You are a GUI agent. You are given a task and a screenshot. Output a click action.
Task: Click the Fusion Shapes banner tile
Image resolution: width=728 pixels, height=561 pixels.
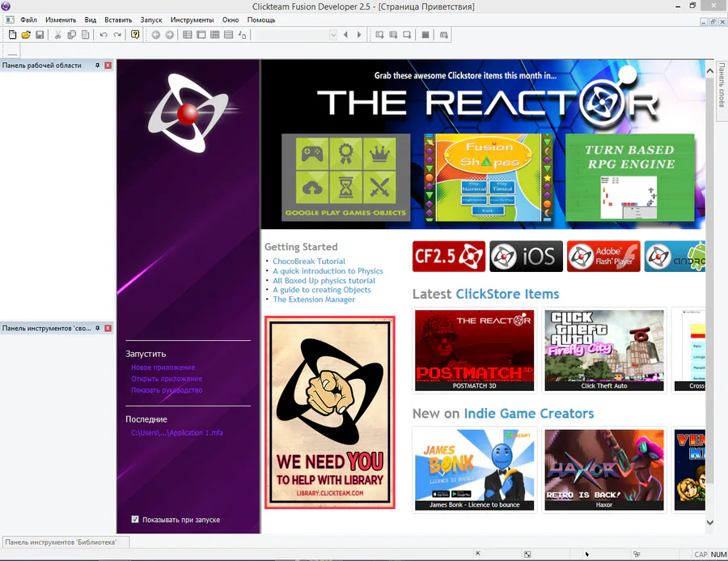click(x=489, y=177)
